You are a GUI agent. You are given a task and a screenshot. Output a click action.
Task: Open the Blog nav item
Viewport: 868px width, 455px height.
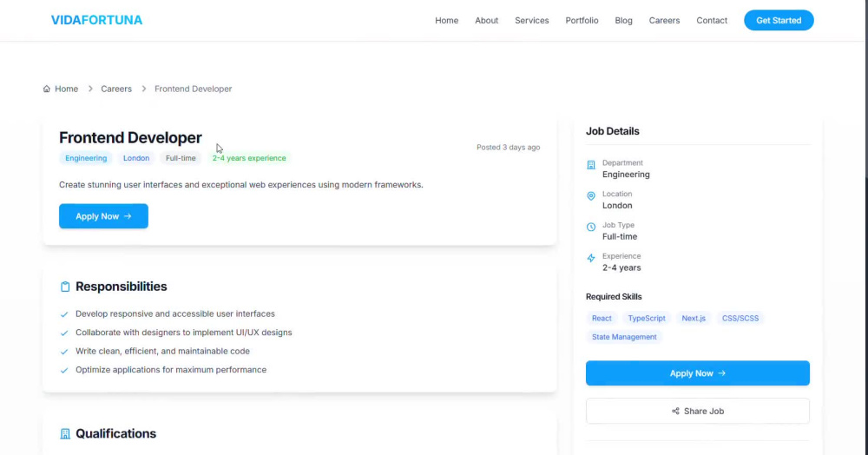click(623, 21)
